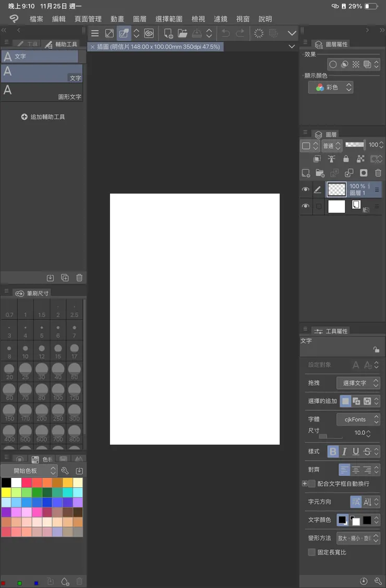Toggle strikethrough text style
The height and width of the screenshot is (588, 386).
click(x=367, y=451)
